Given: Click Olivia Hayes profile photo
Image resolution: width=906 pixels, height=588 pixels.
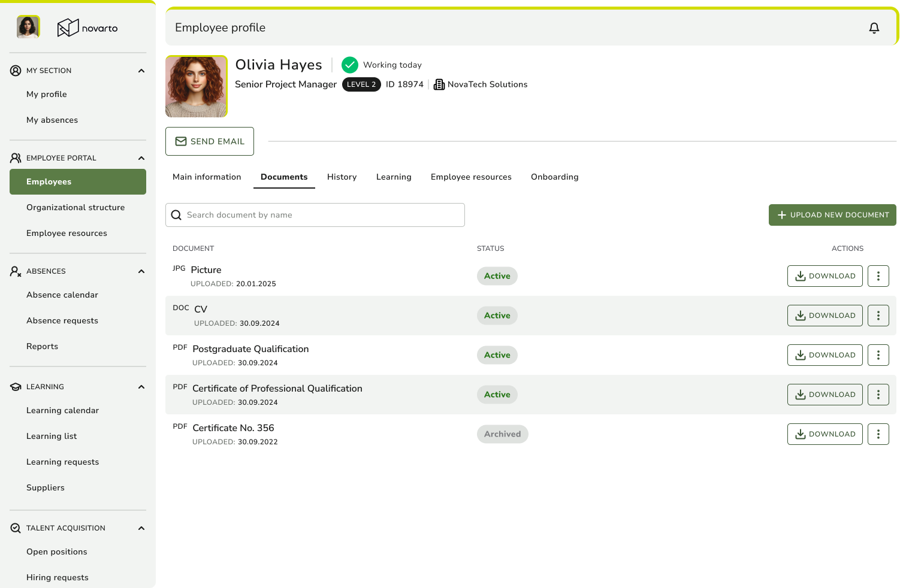Looking at the screenshot, I should 197,86.
